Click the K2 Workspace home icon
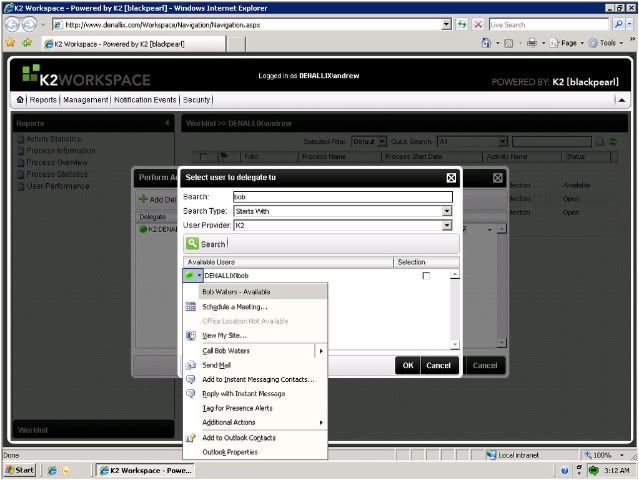 [x=20, y=100]
